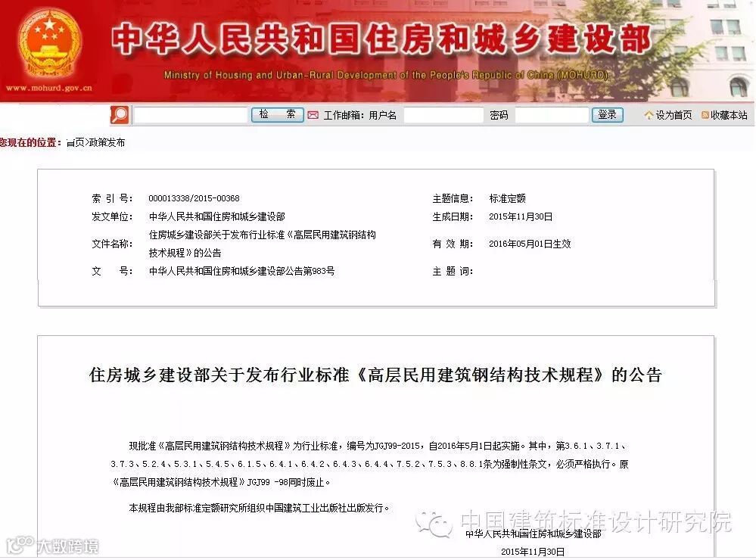Viewport: 756px width, 560px height.
Task: Click the banner title 中华人民共和国住房和城乡建设部
Action: 381,39
